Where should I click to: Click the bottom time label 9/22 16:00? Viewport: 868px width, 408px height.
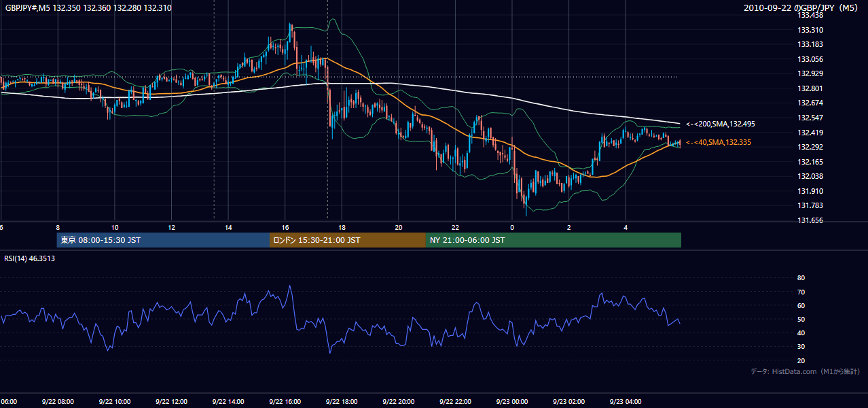285,401
